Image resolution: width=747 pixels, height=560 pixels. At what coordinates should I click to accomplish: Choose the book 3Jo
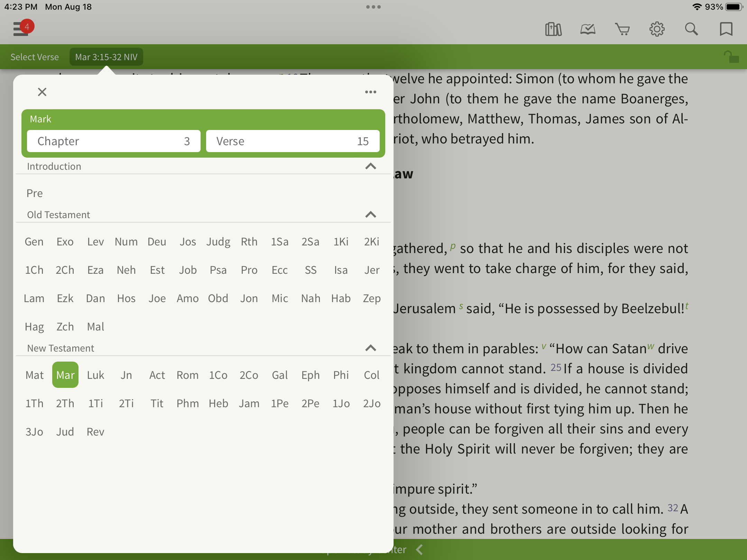coord(34,432)
